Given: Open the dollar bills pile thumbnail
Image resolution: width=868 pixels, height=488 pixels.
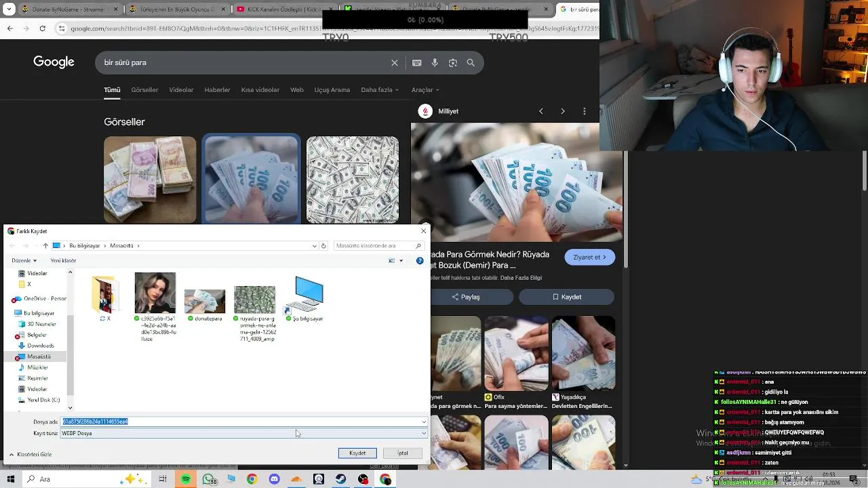Looking at the screenshot, I should (x=353, y=180).
